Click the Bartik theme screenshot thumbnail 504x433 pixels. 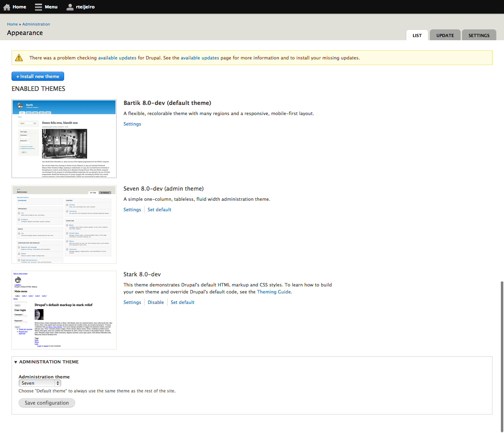click(64, 139)
